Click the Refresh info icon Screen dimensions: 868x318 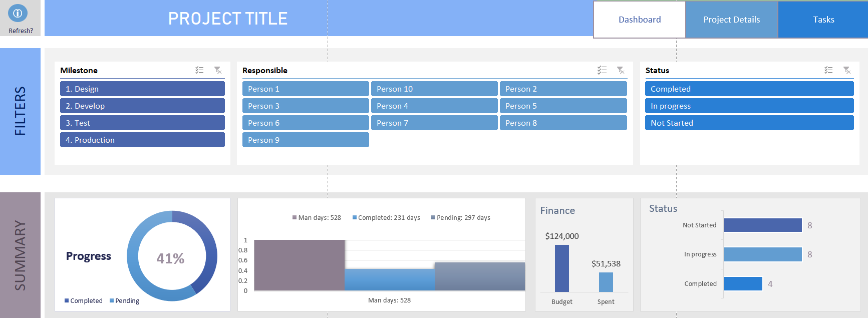(x=18, y=14)
